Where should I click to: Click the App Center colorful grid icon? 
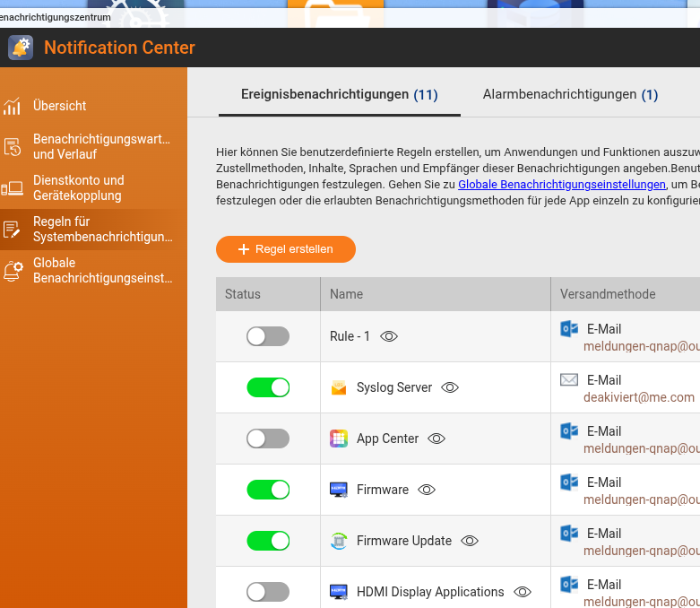[339, 439]
